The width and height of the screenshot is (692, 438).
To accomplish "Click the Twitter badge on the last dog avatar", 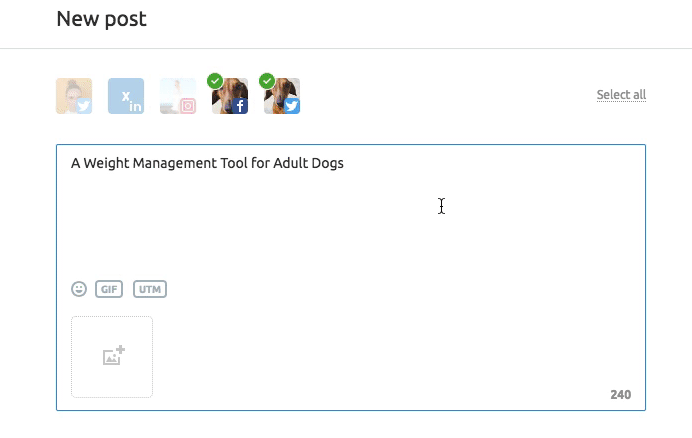I will click(292, 106).
